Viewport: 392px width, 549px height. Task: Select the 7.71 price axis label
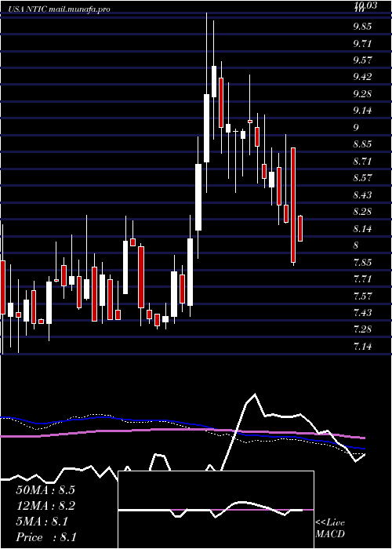pyautogui.click(x=362, y=279)
